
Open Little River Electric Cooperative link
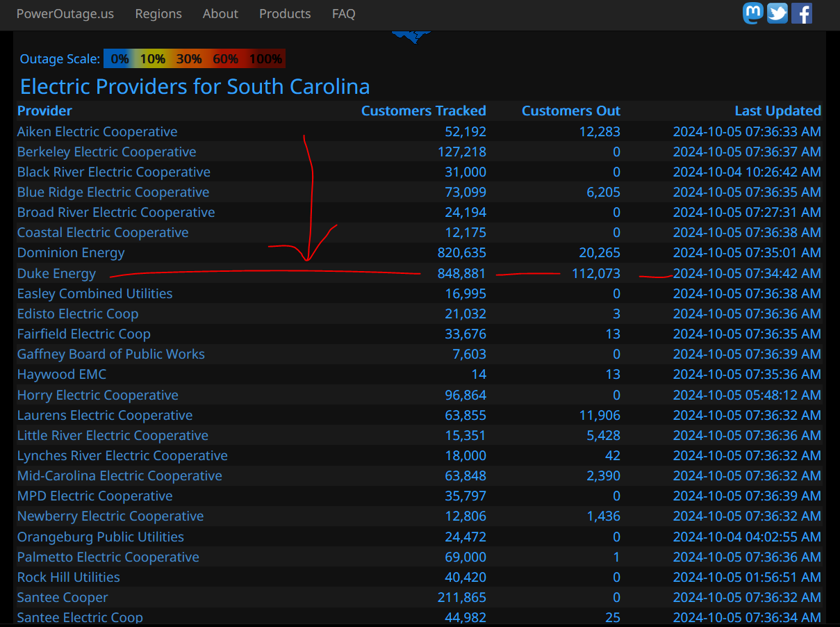(x=113, y=435)
